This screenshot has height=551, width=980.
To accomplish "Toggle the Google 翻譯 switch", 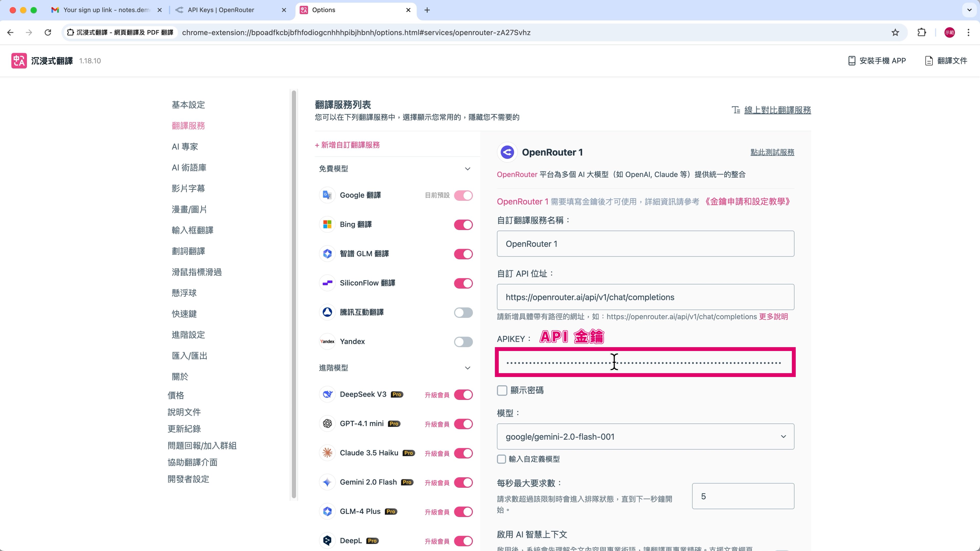I will pyautogui.click(x=463, y=195).
